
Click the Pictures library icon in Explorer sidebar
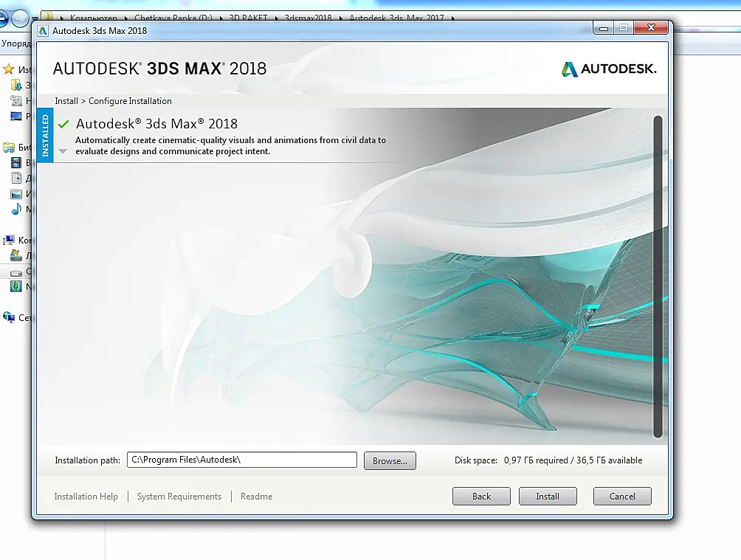click(16, 194)
